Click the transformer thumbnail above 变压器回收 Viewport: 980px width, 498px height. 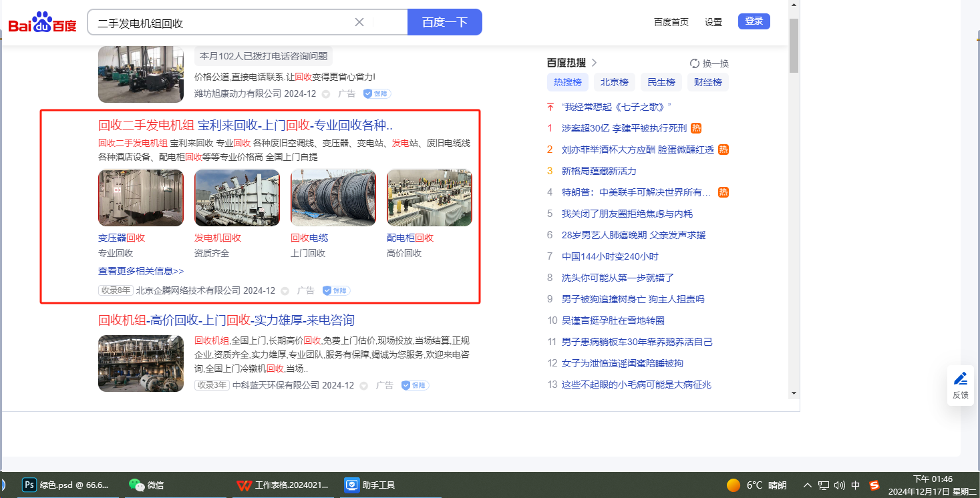(x=141, y=198)
